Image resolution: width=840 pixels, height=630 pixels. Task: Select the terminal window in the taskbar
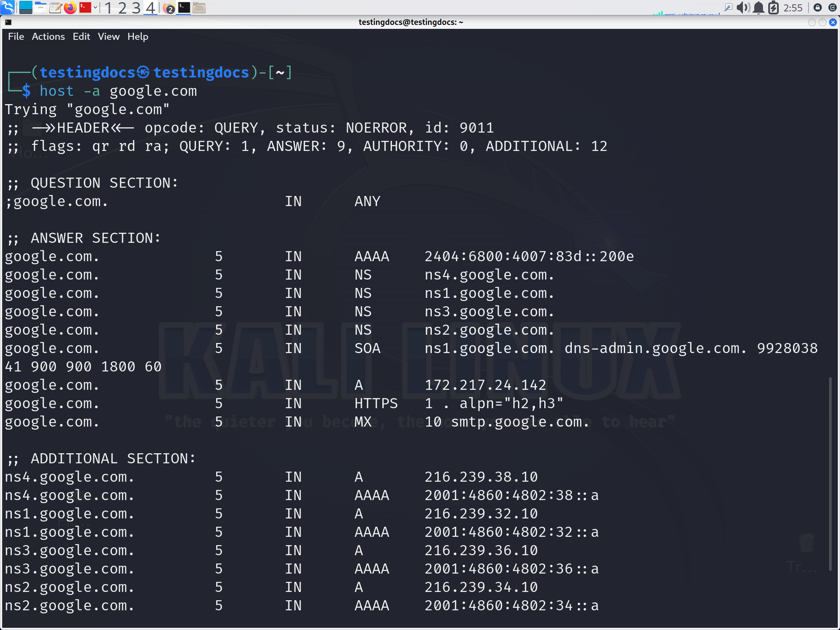click(184, 7)
